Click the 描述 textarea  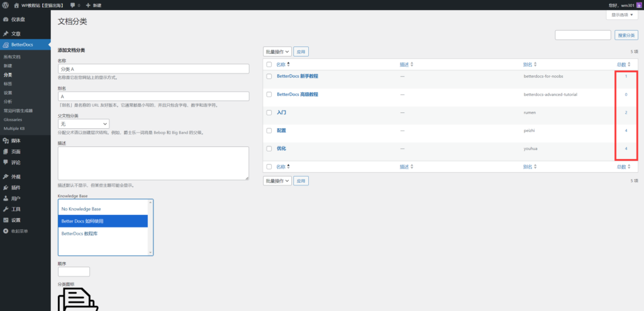[153, 163]
